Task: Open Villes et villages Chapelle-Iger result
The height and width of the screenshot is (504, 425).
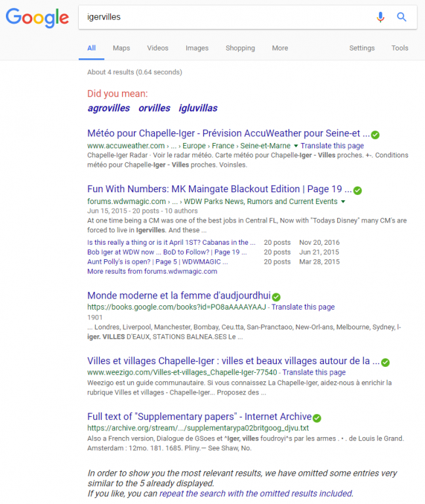Action: (x=233, y=361)
